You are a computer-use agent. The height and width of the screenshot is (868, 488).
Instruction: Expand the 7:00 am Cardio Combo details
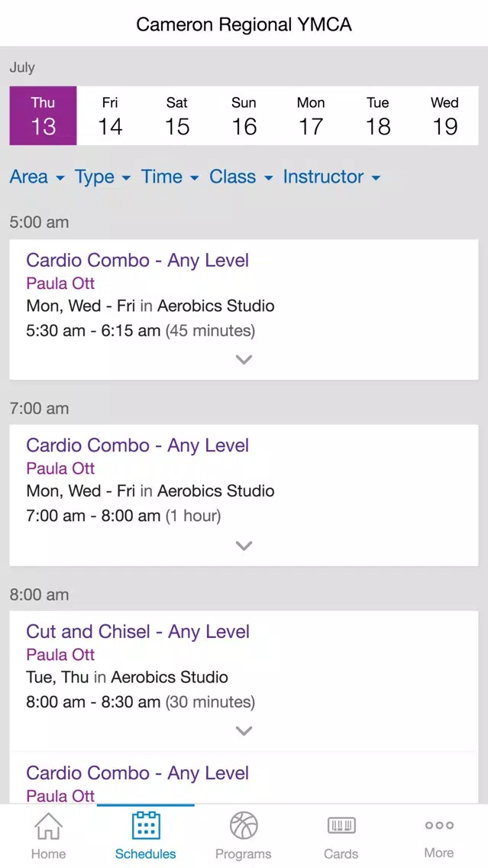244,546
